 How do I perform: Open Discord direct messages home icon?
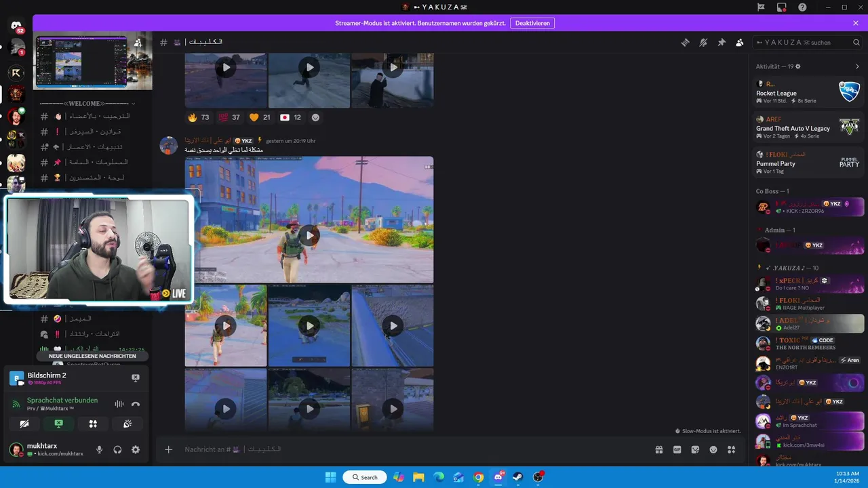click(17, 26)
